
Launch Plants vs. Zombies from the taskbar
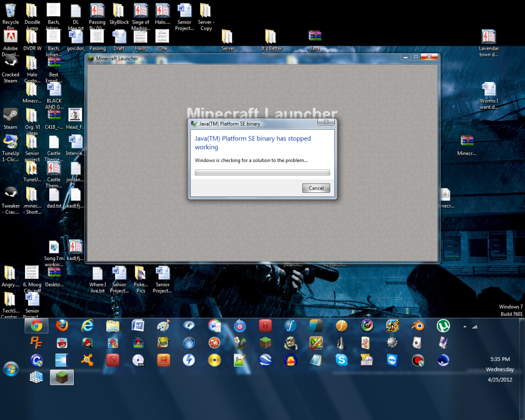(240, 343)
